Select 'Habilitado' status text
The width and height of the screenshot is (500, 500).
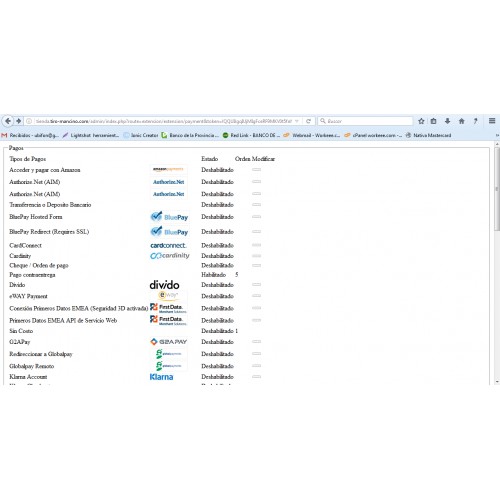coord(214,275)
